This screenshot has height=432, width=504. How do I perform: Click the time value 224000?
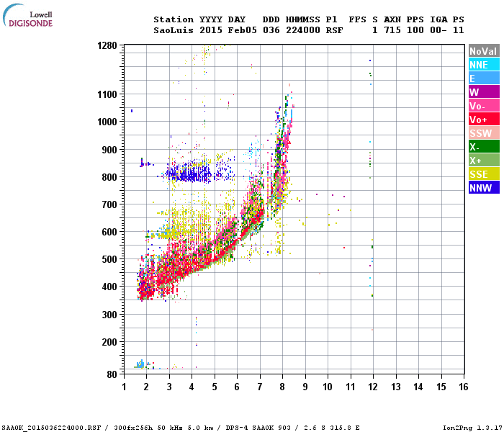tap(303, 30)
